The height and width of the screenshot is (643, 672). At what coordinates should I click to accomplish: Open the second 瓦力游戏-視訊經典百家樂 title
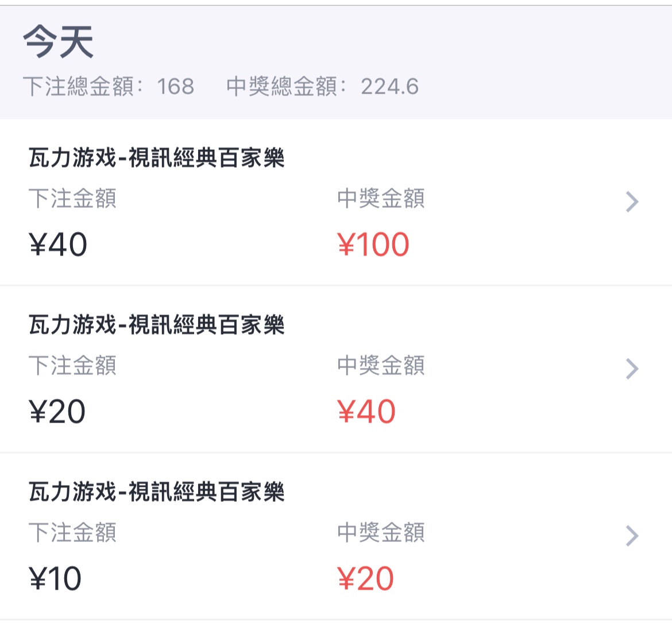pos(157,324)
